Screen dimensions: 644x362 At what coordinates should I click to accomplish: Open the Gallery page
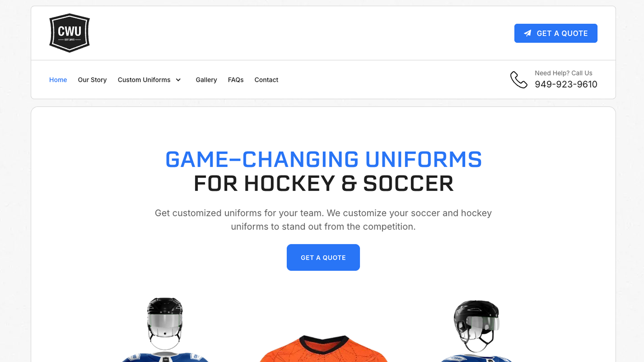206,80
